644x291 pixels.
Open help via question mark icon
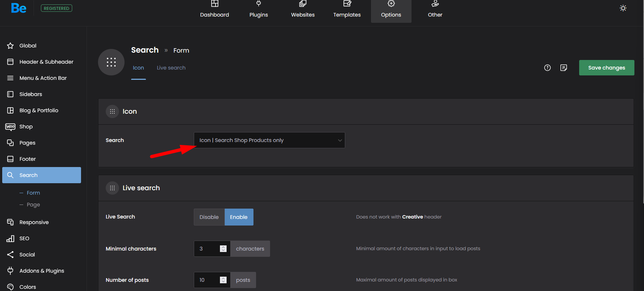(x=547, y=68)
